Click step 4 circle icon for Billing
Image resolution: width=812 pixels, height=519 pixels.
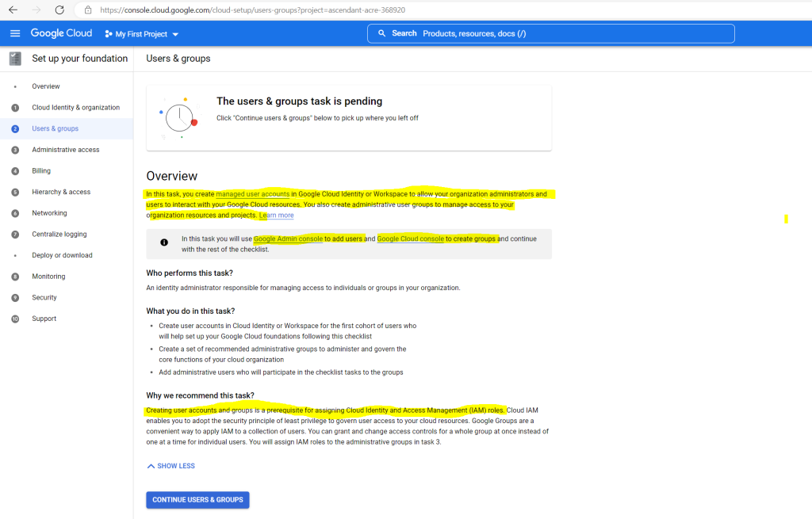[x=15, y=171]
